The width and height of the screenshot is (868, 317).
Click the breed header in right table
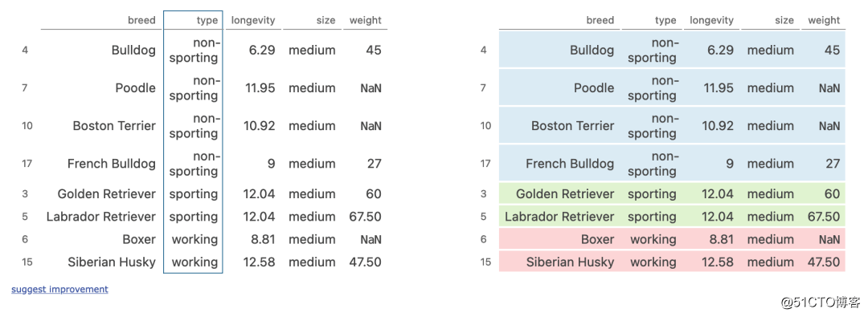coord(600,21)
